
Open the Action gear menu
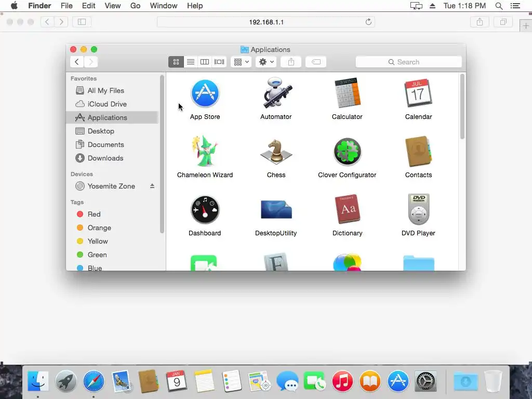click(266, 62)
